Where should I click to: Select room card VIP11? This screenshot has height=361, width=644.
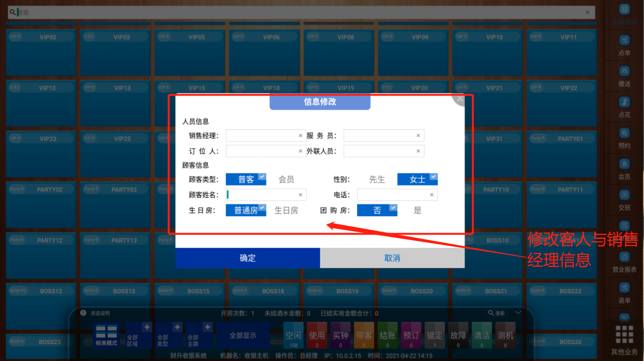click(x=561, y=52)
